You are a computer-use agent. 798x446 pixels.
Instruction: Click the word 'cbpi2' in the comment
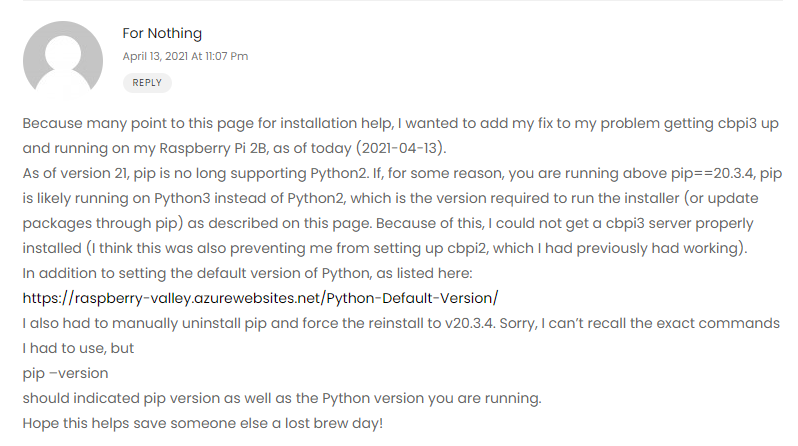coord(467,248)
